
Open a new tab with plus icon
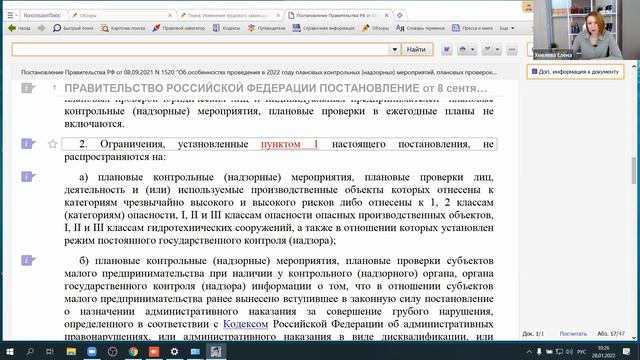click(400, 15)
